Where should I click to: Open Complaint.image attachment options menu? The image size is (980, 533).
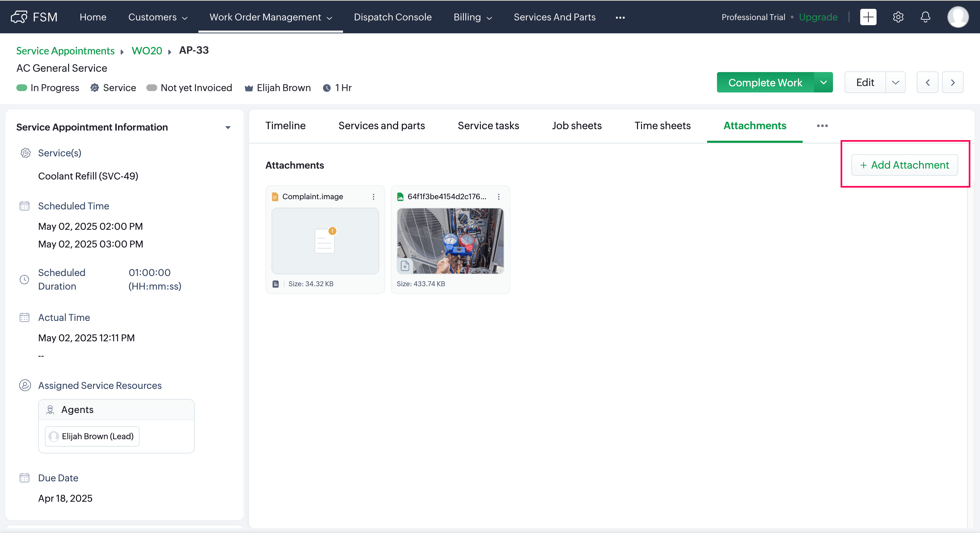click(373, 196)
